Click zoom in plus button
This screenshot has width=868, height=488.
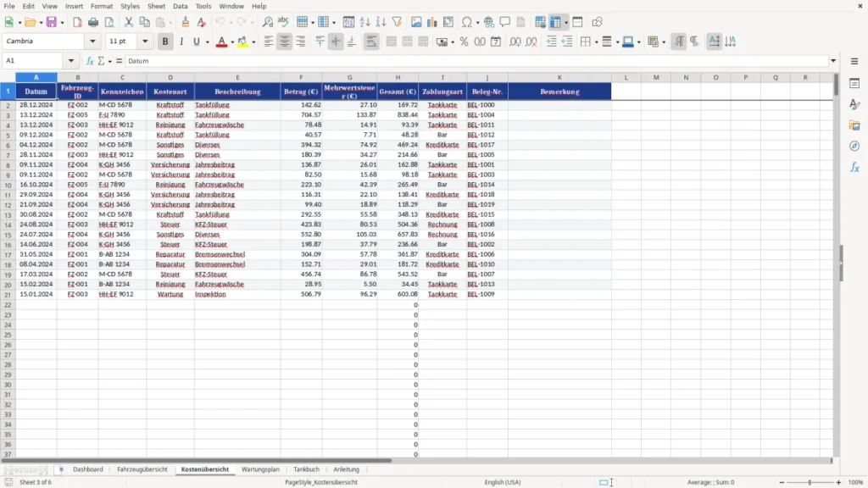[838, 482]
